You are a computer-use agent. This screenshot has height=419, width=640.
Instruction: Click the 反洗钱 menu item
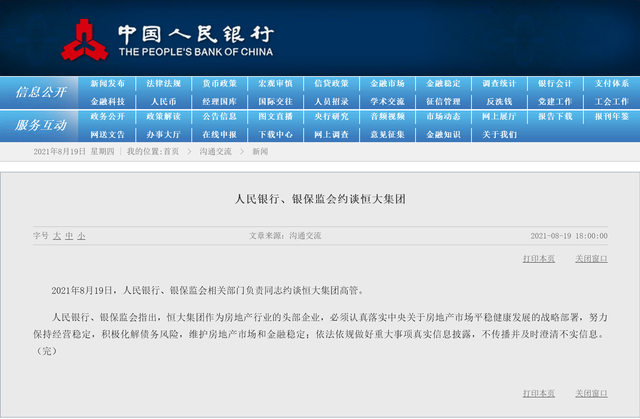pyautogui.click(x=499, y=101)
